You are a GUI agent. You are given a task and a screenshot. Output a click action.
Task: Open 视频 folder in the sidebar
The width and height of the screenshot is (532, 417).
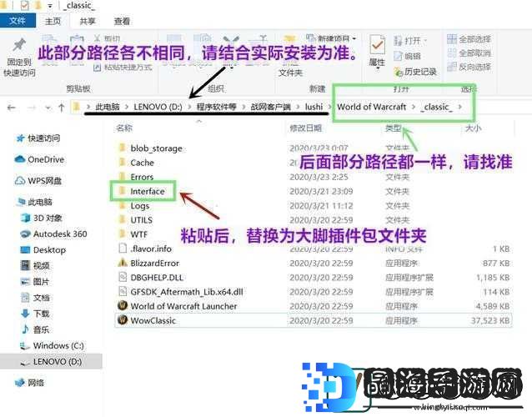[x=35, y=265]
